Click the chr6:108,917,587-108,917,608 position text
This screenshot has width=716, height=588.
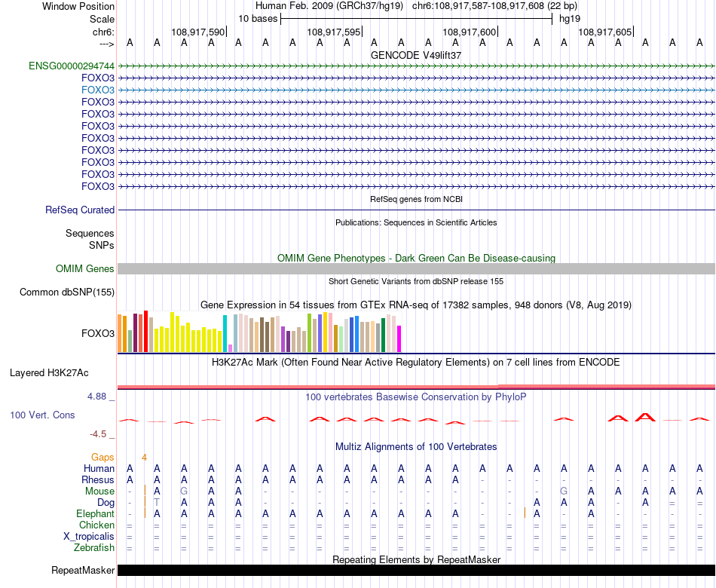(x=494, y=6)
